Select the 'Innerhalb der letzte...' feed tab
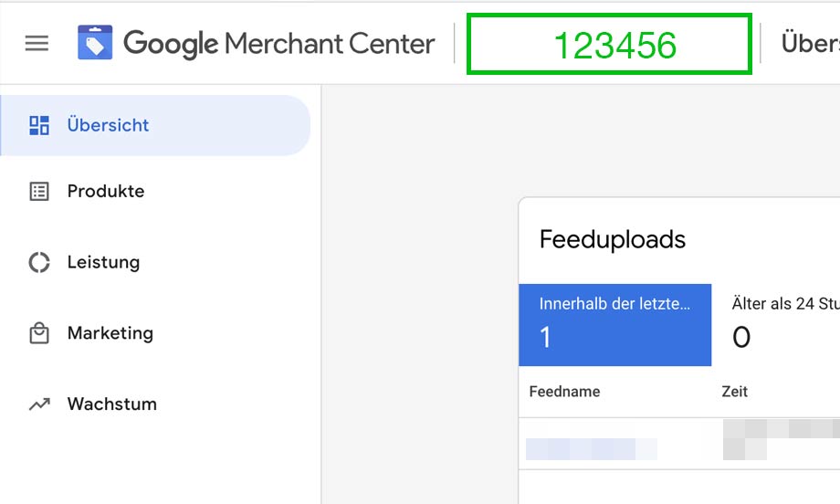This screenshot has width=840, height=504. point(614,324)
